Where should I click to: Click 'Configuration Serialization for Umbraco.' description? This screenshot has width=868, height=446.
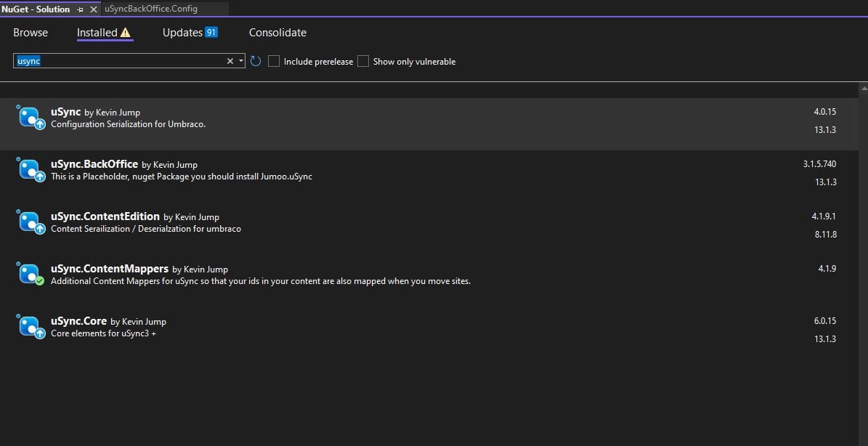[x=129, y=124]
